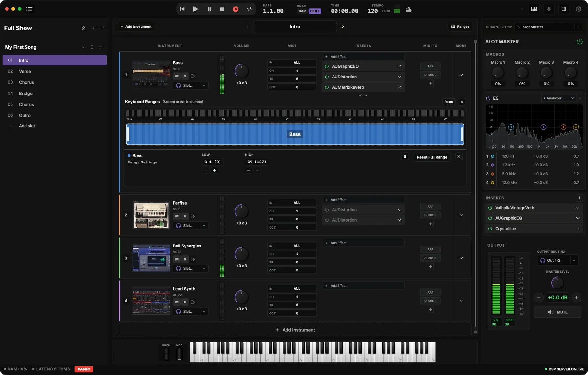Image resolution: width=588 pixels, height=375 pixels.
Task: Show the +1 hidden Bass inserts
Action: [x=363, y=96]
